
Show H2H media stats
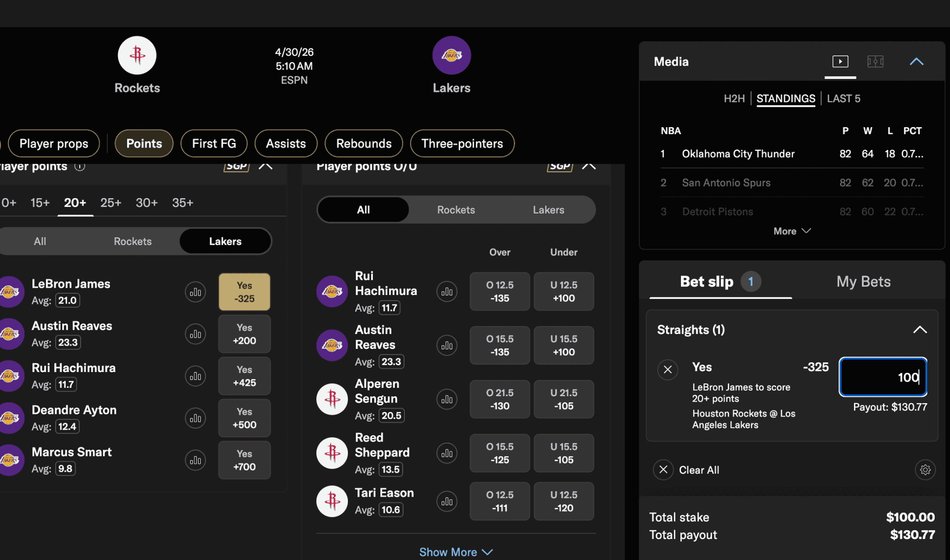click(734, 98)
